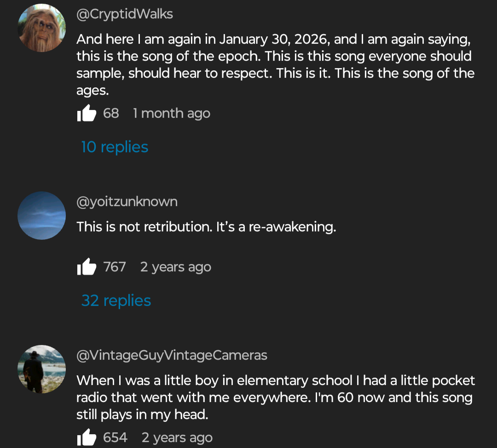Select the "This is not retribution" comment text
The image size is (497, 448).
click(206, 227)
